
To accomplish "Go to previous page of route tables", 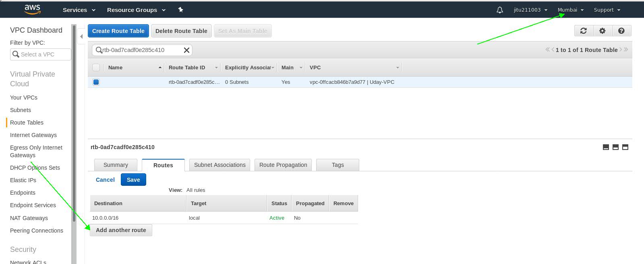I will (x=553, y=50).
